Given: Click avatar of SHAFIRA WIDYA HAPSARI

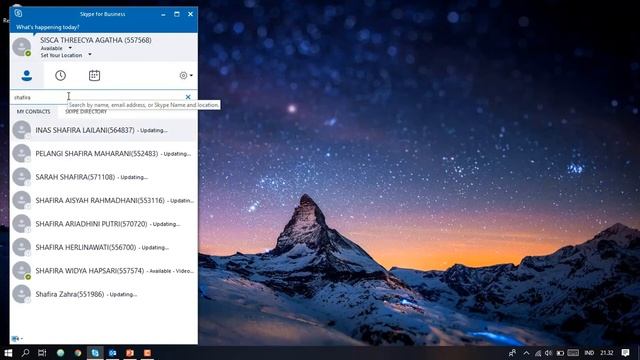Looking at the screenshot, I should pyautogui.click(x=22, y=271).
